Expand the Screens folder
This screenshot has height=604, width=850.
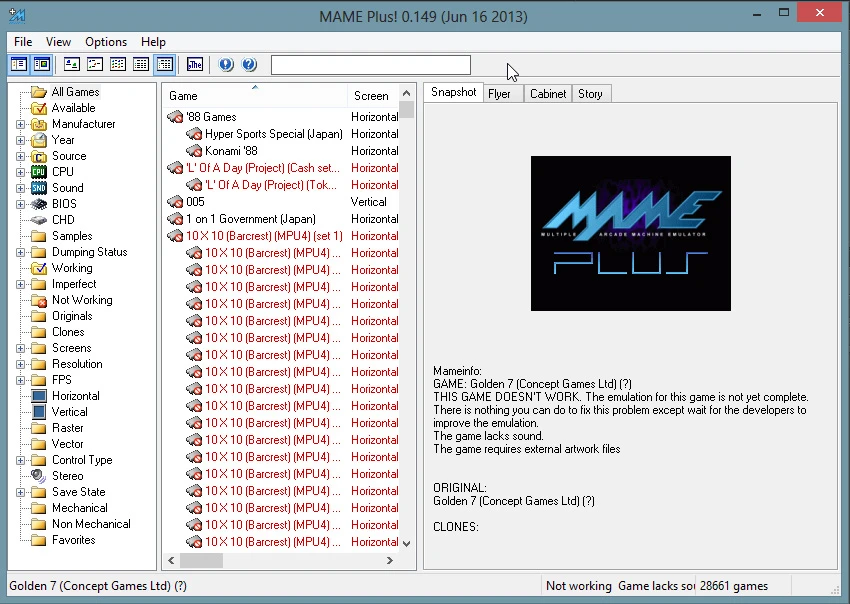(x=21, y=348)
